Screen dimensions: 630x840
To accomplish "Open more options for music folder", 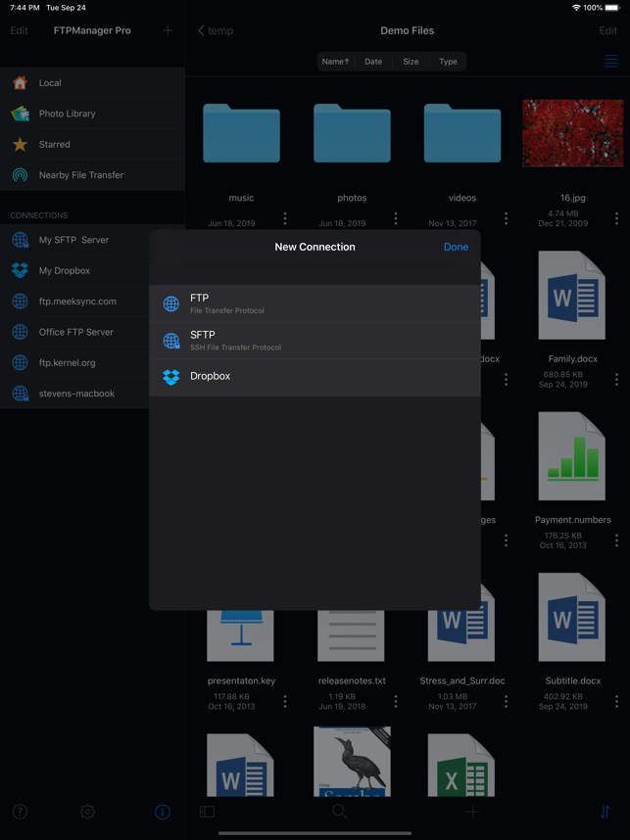I will pyautogui.click(x=285, y=218).
